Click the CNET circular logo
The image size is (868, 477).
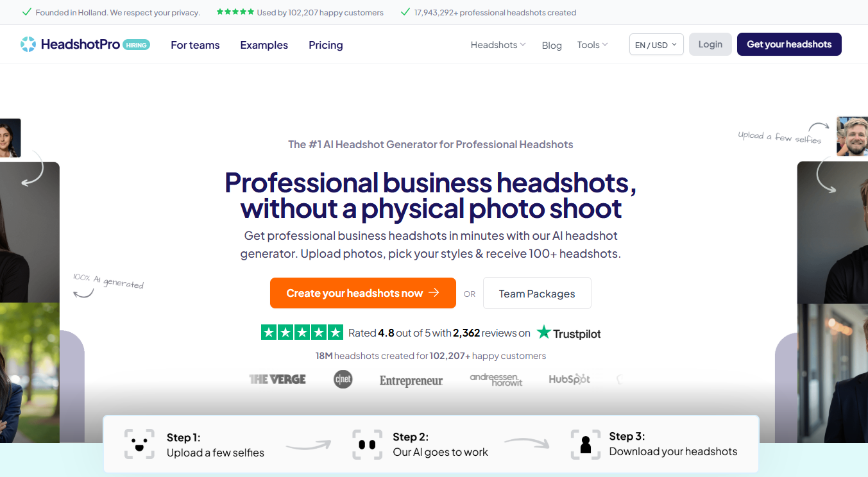(343, 380)
